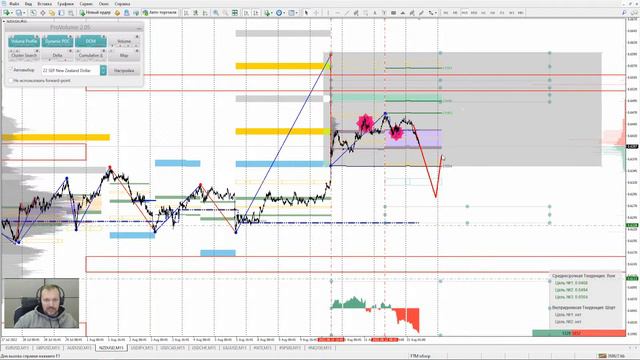This screenshot has height=360, width=640.
Task: Open search at toolbar right end
Action: click(x=624, y=13)
